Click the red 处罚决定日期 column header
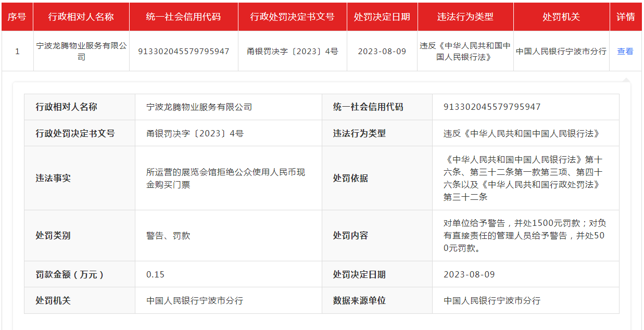Screen dimensions: 644x330 click(382, 17)
